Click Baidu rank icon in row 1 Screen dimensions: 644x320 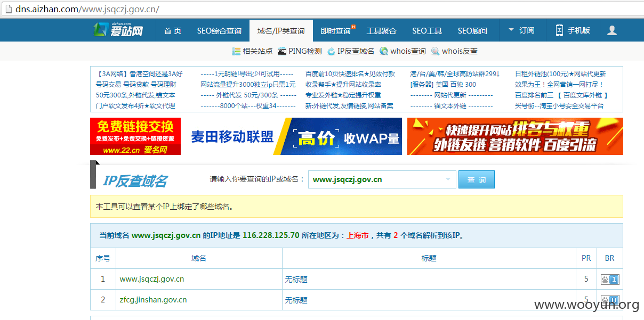pyautogui.click(x=610, y=280)
